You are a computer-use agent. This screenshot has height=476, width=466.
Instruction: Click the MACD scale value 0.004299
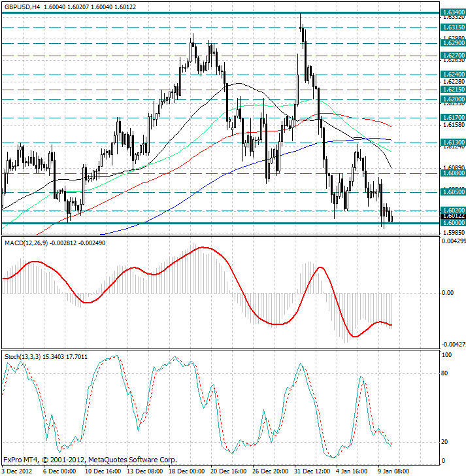454,241
